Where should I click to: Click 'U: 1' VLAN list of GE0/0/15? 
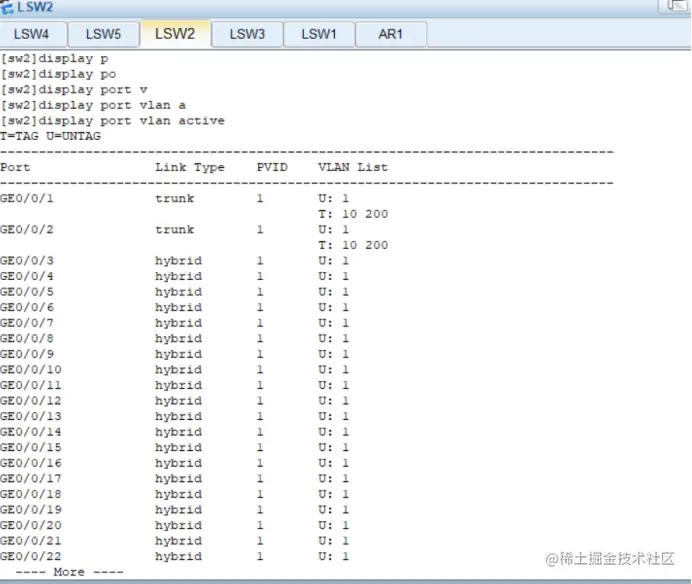click(x=334, y=447)
